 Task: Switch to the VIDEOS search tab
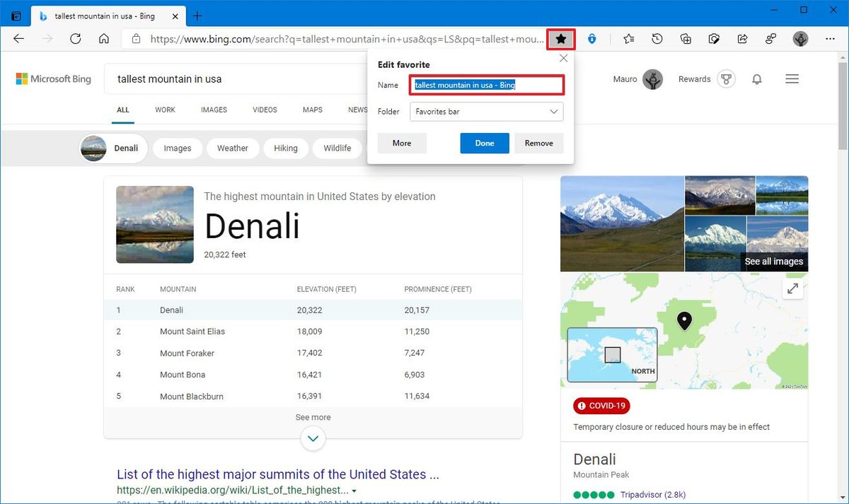[264, 110]
